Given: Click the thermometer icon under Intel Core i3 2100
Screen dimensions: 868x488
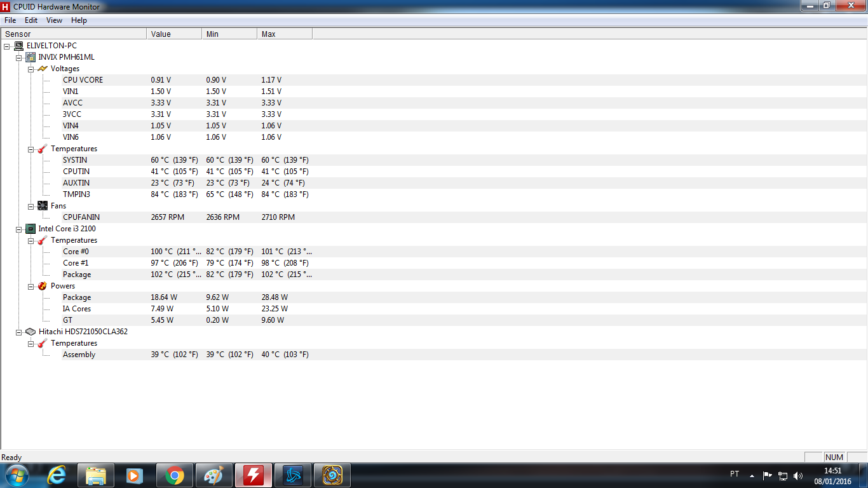Looking at the screenshot, I should click(43, 240).
